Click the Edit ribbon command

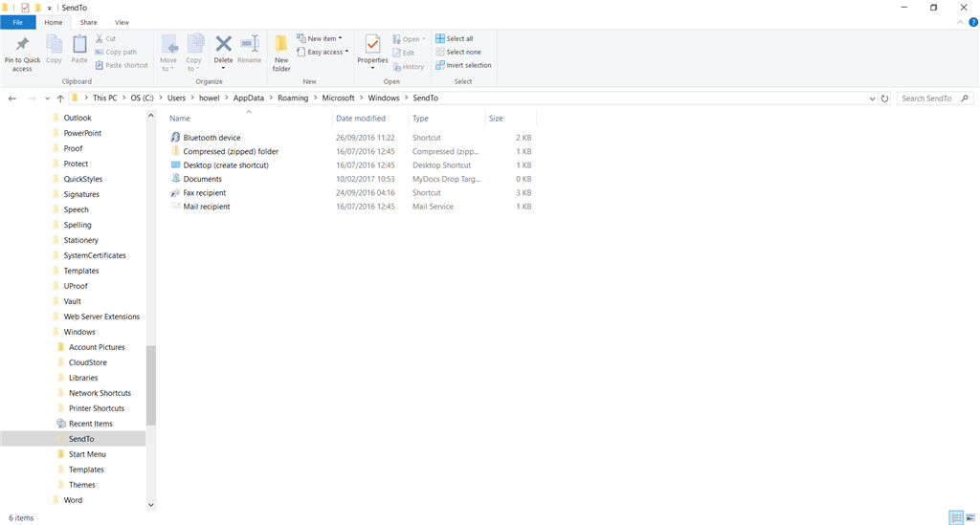(x=403, y=53)
